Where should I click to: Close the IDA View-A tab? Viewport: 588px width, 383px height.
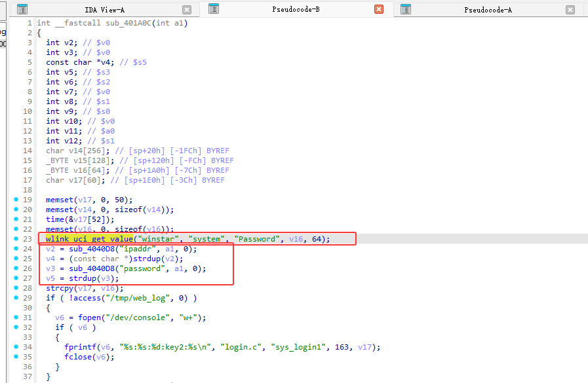pyautogui.click(x=187, y=10)
